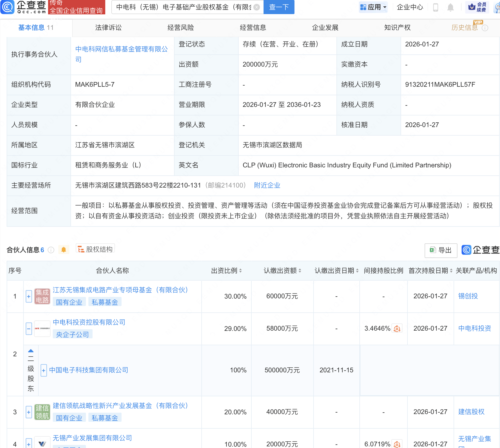Viewport: 500px width, 448px height.
Task: Switch to the 法律诉讼 tab
Action: (x=108, y=28)
